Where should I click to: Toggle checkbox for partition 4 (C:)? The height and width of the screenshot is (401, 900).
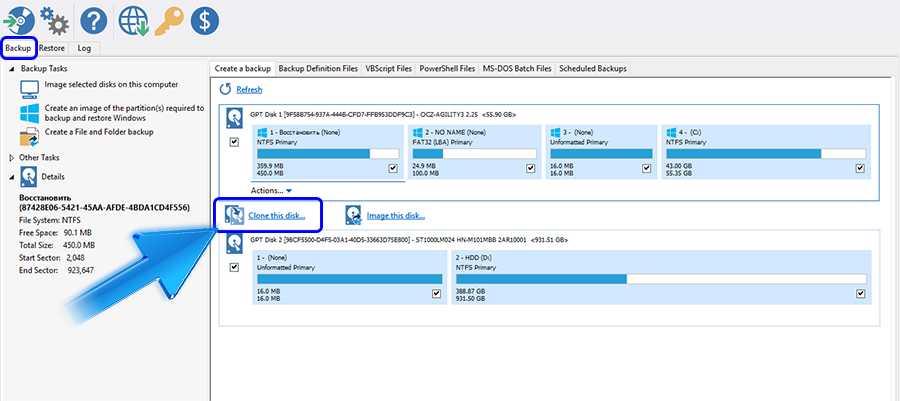860,169
